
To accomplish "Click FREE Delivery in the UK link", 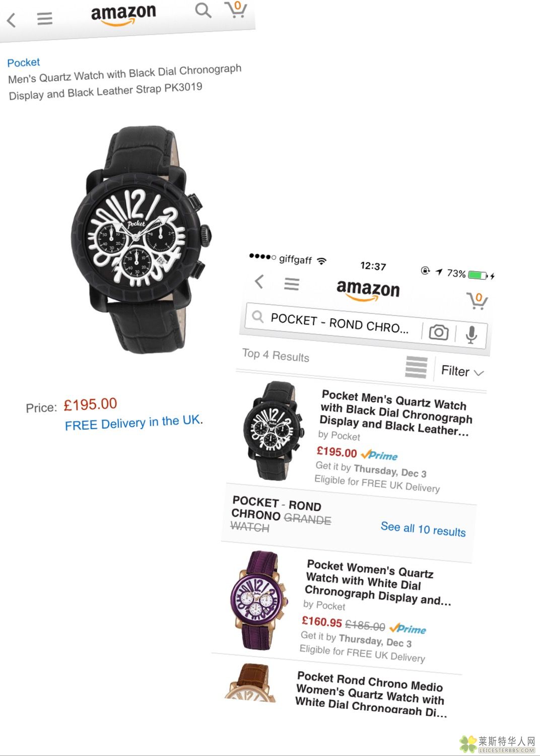I will (x=133, y=422).
